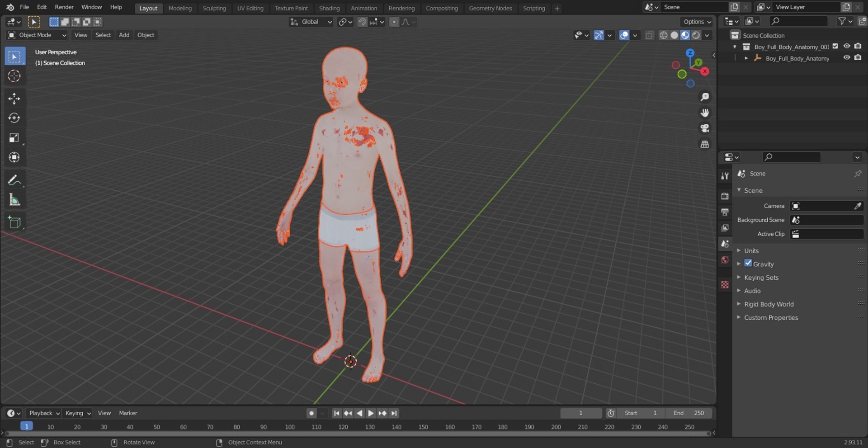
Task: Pin the Scene properties panel
Action: coord(858,174)
